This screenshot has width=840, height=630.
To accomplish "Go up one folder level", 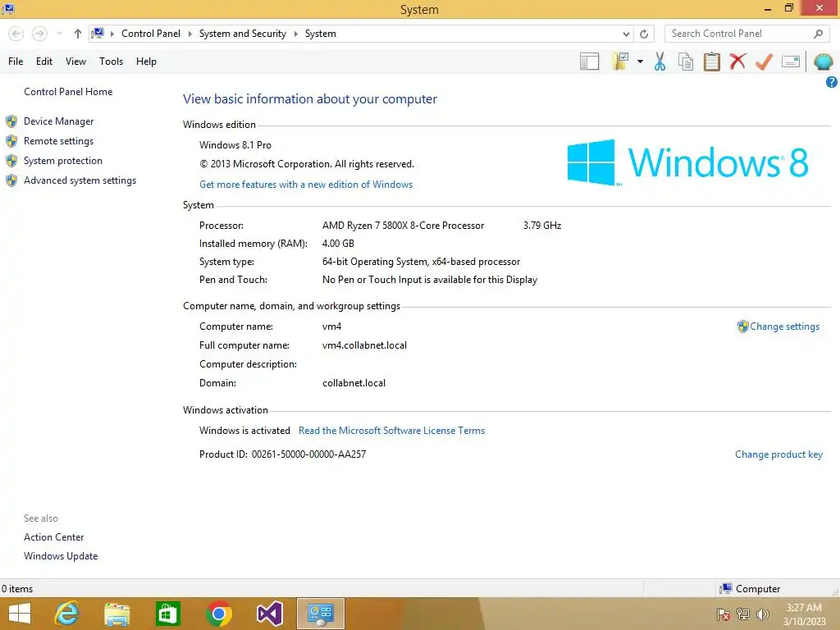I will (x=78, y=34).
